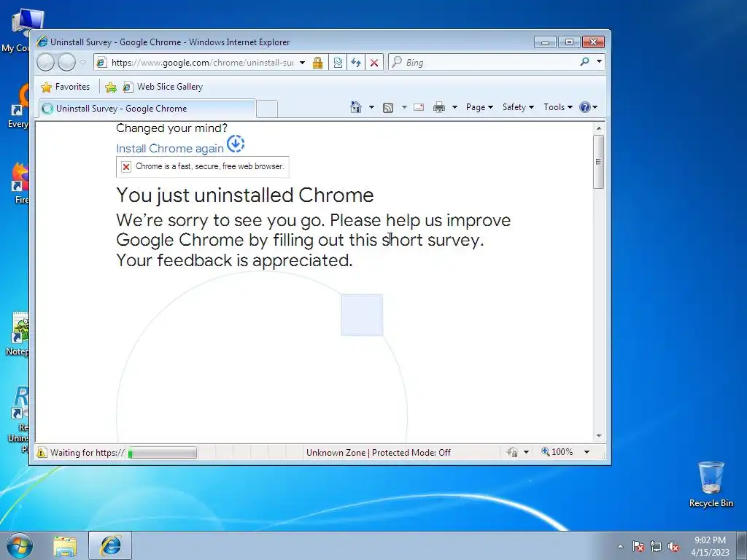The width and height of the screenshot is (747, 560).
Task: Click the Install Chrome again link
Action: pyautogui.click(x=169, y=149)
